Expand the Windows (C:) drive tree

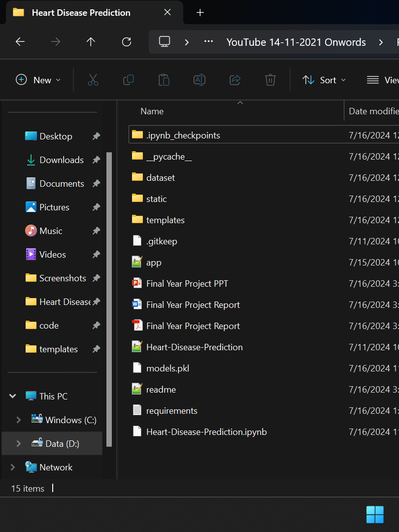pyautogui.click(x=19, y=420)
